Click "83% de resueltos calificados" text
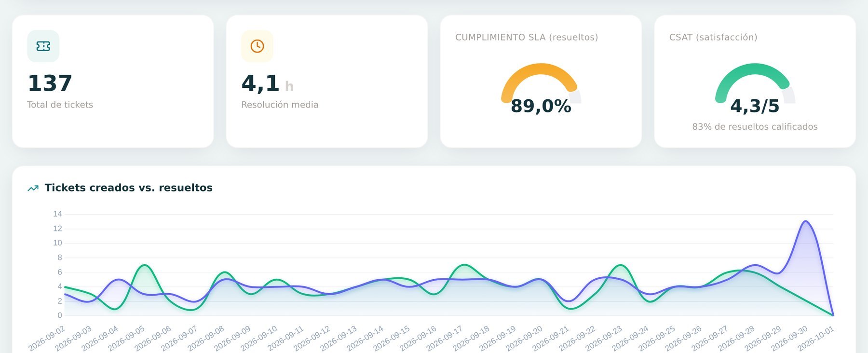The image size is (868, 353). click(x=755, y=127)
